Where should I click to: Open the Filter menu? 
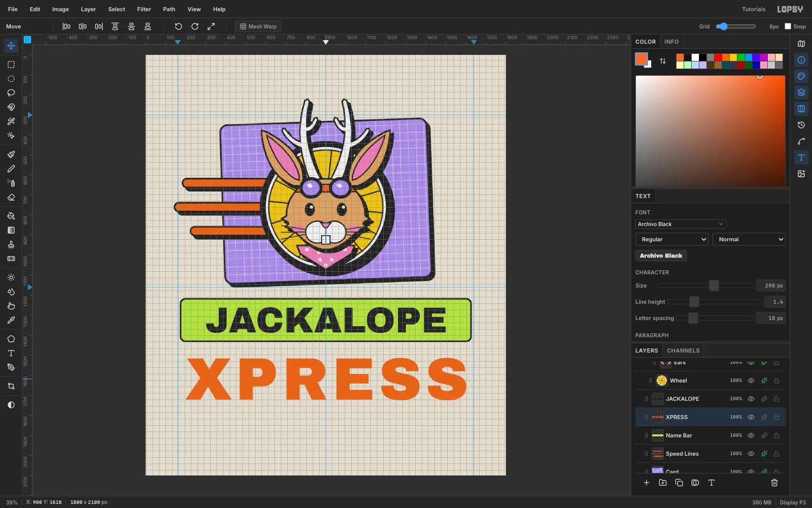coord(144,9)
